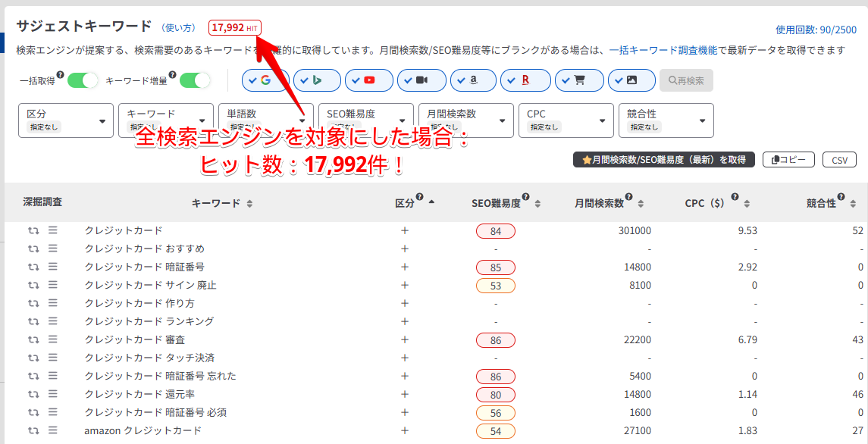Click the plus icon for クレジットカード 還元率
This screenshot has height=444, width=868.
click(405, 395)
